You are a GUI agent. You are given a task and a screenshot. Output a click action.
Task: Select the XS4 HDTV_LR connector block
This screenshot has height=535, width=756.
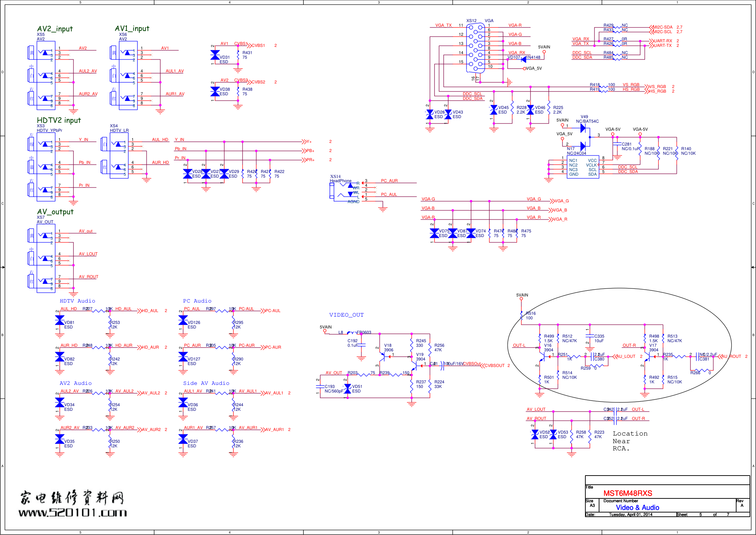(119, 155)
